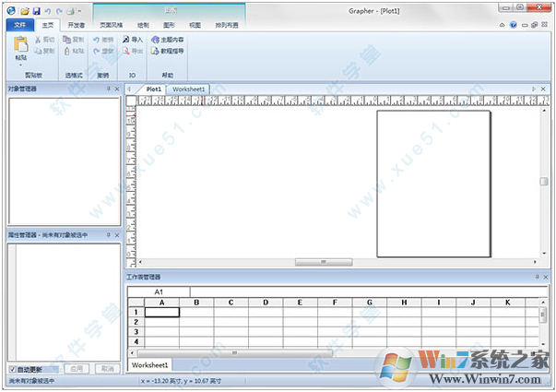
Task: Click the Export button in the IO group
Action: coord(133,51)
